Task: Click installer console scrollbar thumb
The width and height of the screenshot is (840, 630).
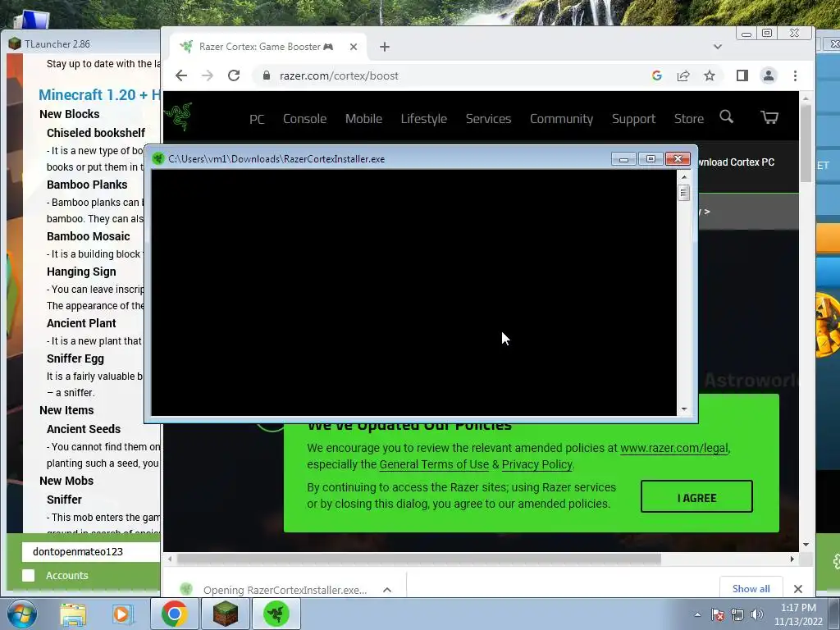Action: pos(683,192)
